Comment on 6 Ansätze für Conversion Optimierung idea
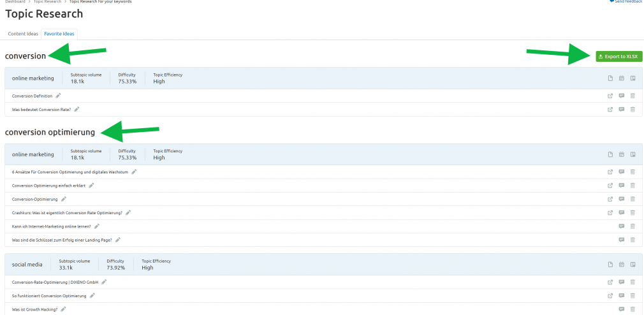 coord(622,172)
